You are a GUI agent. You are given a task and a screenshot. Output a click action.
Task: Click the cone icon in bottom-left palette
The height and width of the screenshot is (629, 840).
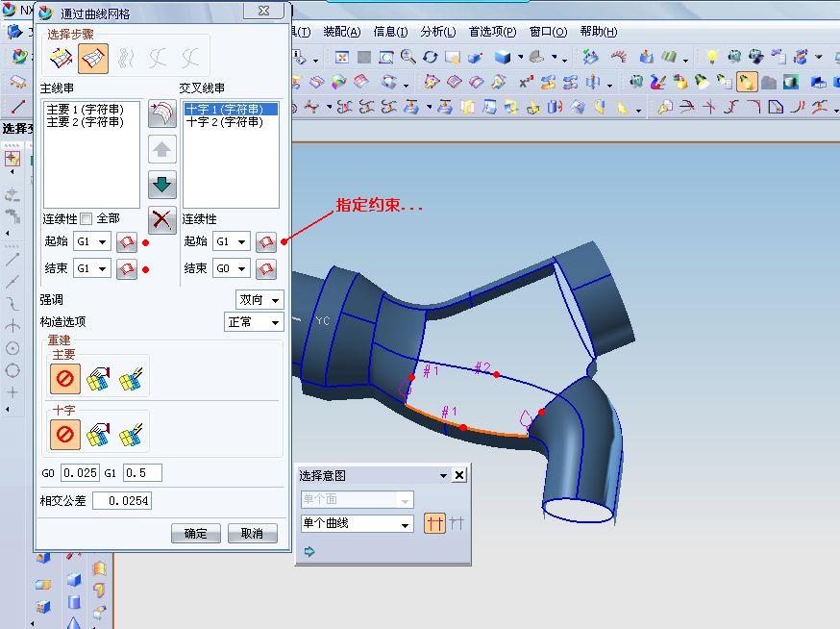74,623
